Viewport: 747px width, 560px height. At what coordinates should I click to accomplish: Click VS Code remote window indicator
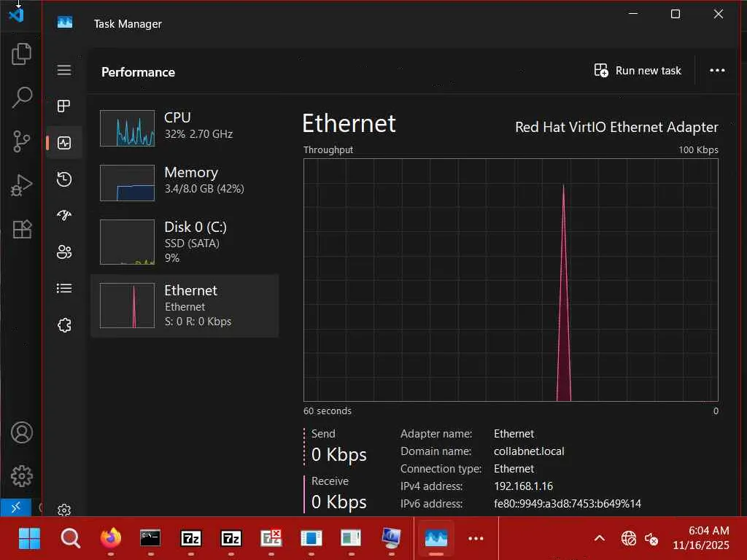click(x=16, y=507)
